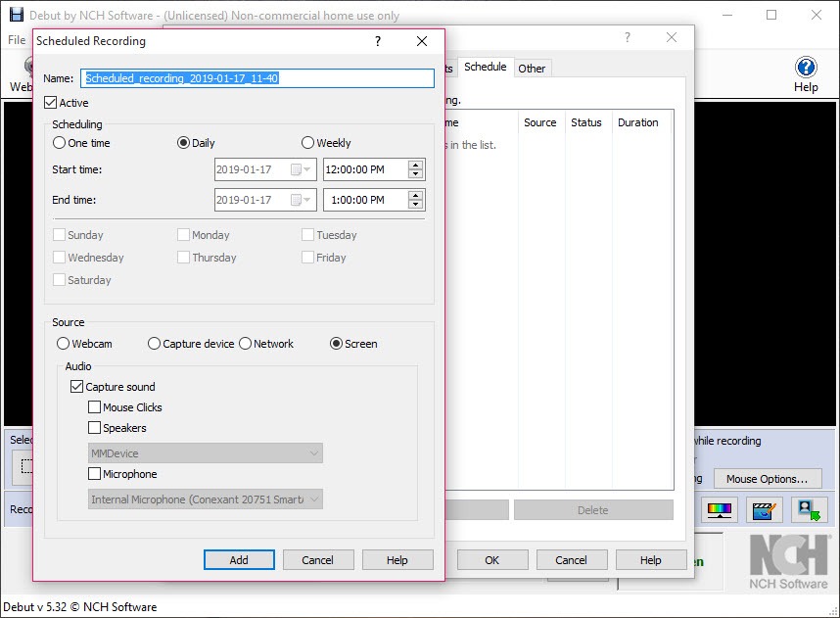Toggle the Capture sound checkbox
Viewport: 840px width, 618px height.
point(76,387)
